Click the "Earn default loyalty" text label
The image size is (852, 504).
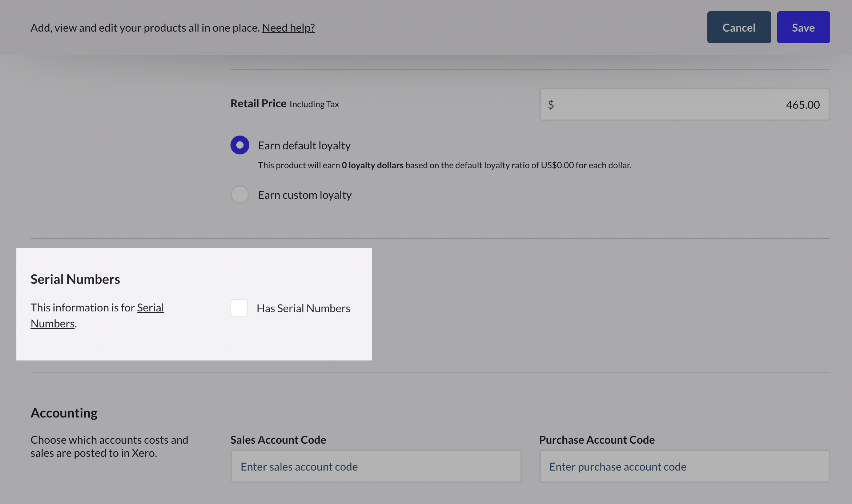[304, 145]
